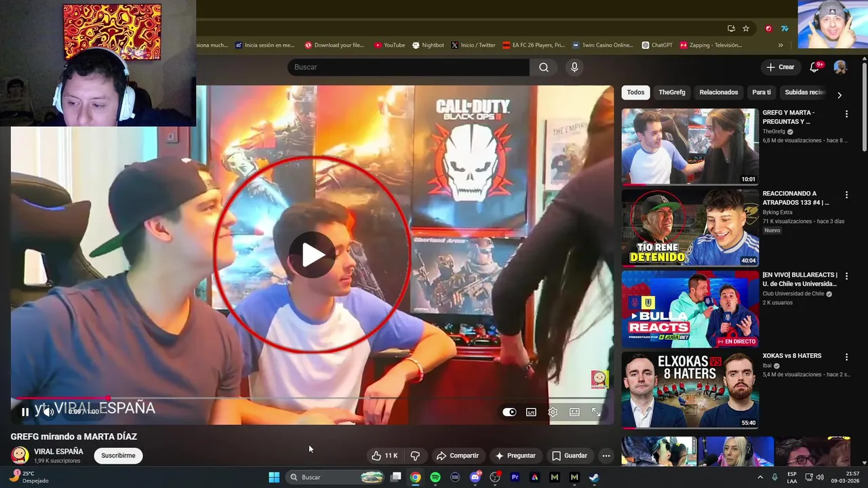Save video with the Guardar button
This screenshot has width=868, height=488.
[x=570, y=455]
